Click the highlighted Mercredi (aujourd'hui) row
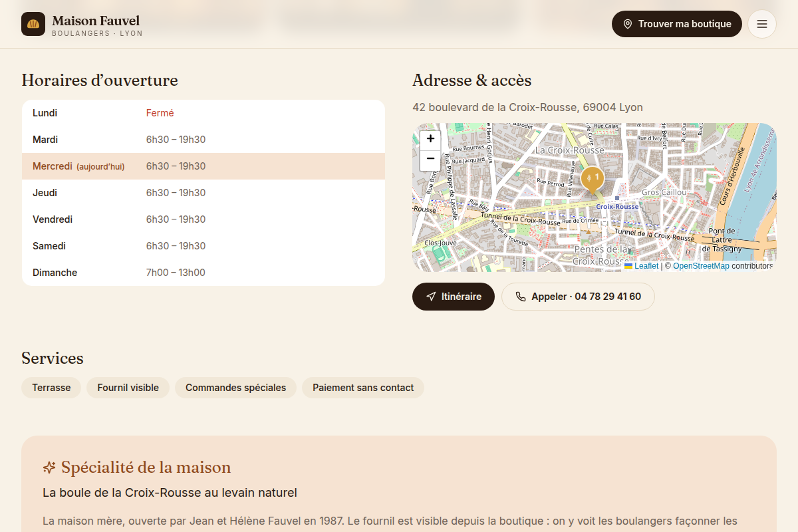The height and width of the screenshot is (532, 798). click(x=203, y=166)
